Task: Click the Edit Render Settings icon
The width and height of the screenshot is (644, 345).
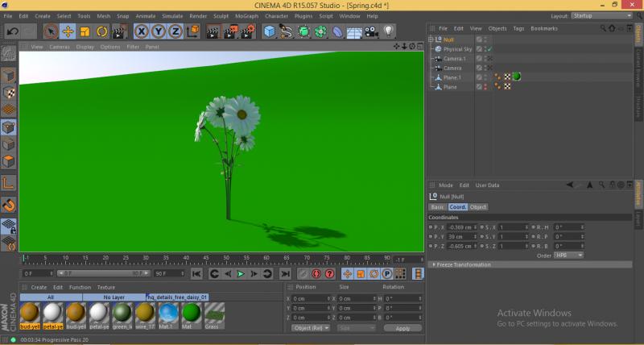Action: click(x=249, y=31)
